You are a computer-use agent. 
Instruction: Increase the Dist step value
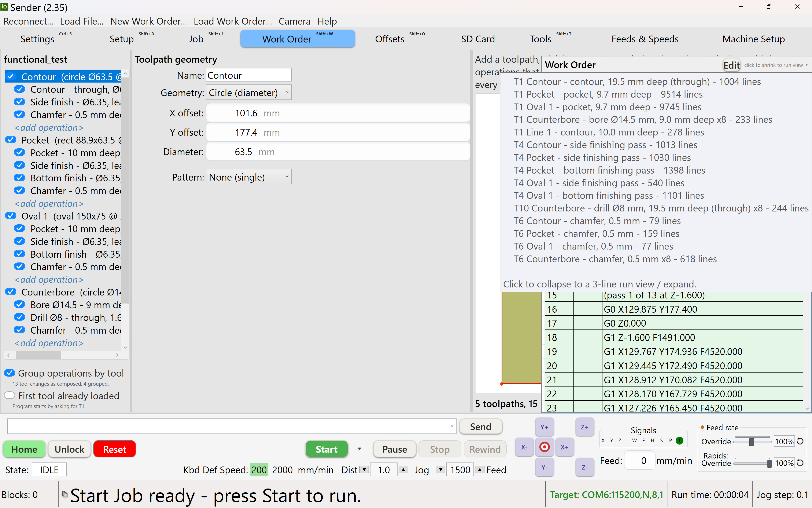(403, 470)
